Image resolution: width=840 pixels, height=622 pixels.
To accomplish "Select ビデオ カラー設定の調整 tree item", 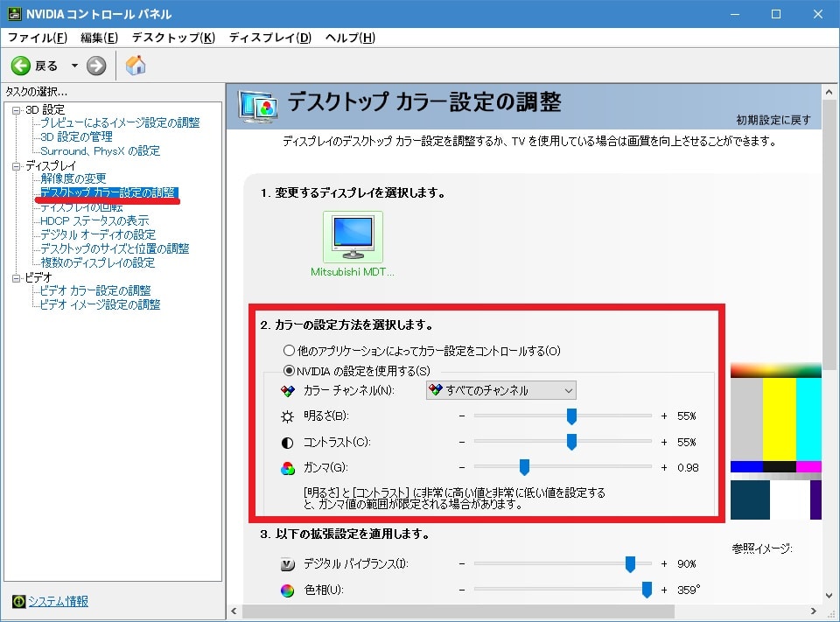I will (95, 290).
